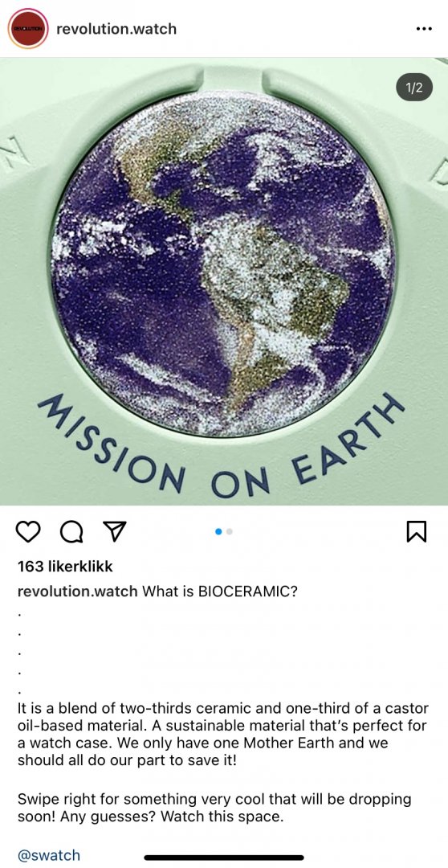Open the @swatch mention link
This screenshot has height=868, width=448.
49,855
